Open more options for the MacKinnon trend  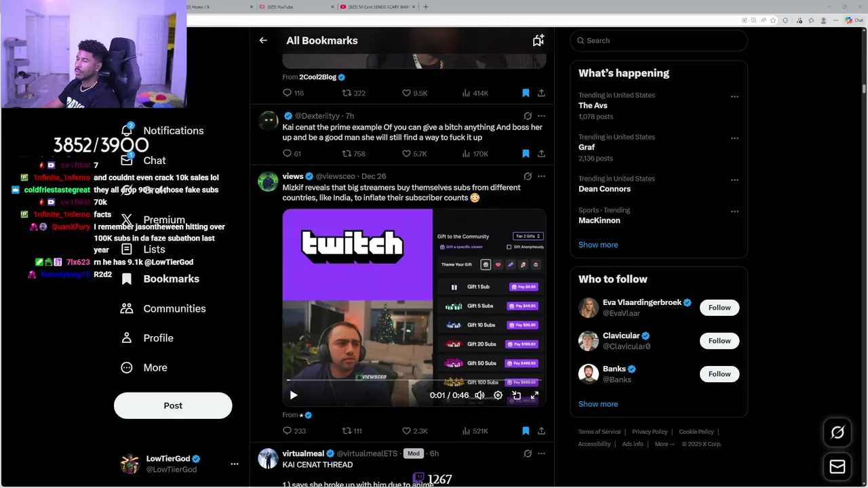pyautogui.click(x=734, y=211)
